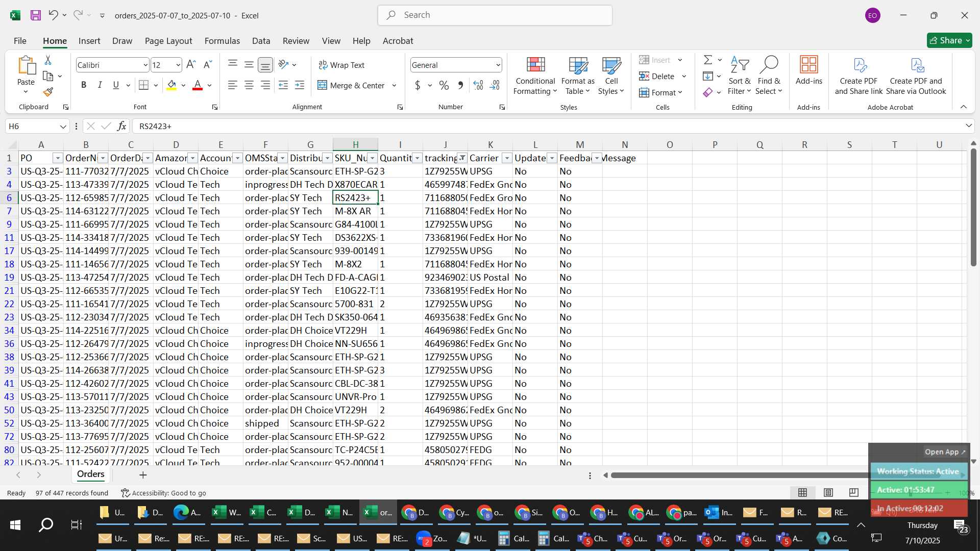Click Increase Indent icon
Image resolution: width=980 pixels, height=551 pixels.
click(x=300, y=85)
